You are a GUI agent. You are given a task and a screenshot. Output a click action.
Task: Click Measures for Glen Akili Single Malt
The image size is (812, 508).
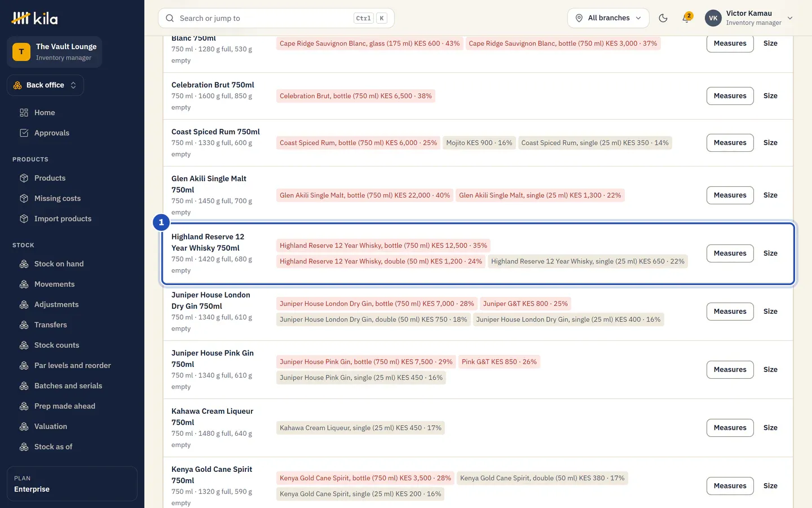730,195
